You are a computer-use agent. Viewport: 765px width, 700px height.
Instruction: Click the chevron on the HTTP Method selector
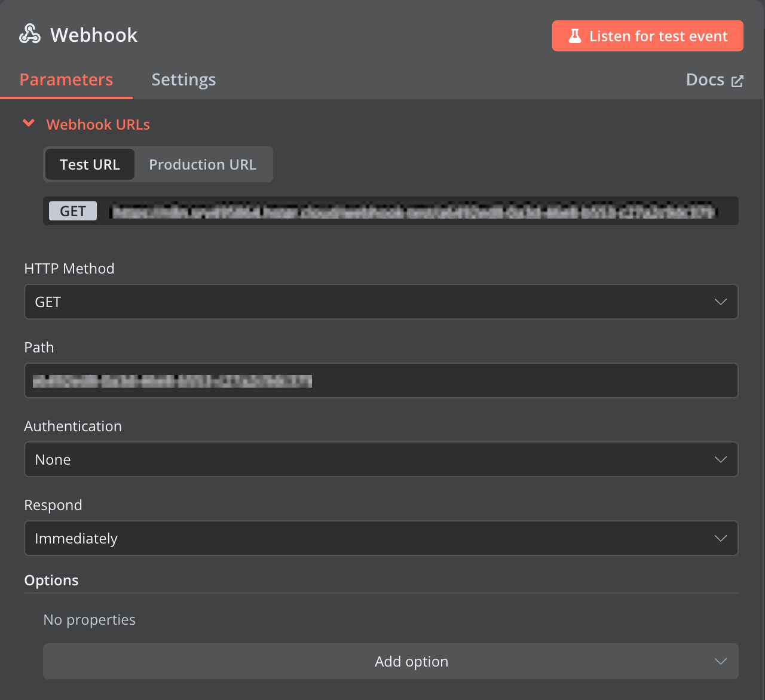(x=721, y=302)
